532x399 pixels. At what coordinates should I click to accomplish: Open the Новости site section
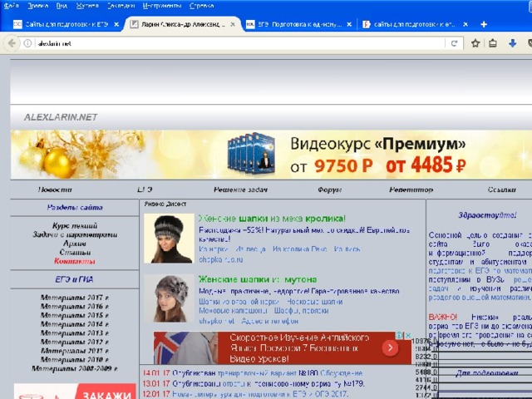tap(55, 190)
